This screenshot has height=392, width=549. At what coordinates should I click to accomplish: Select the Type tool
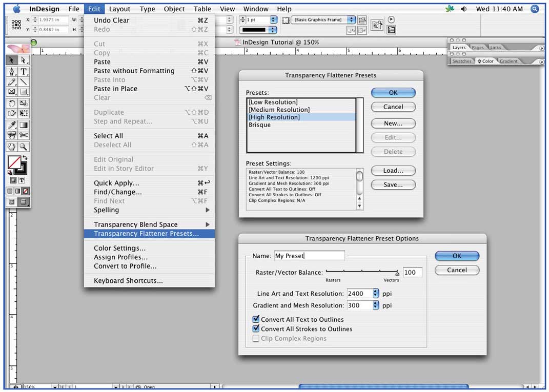[23, 72]
